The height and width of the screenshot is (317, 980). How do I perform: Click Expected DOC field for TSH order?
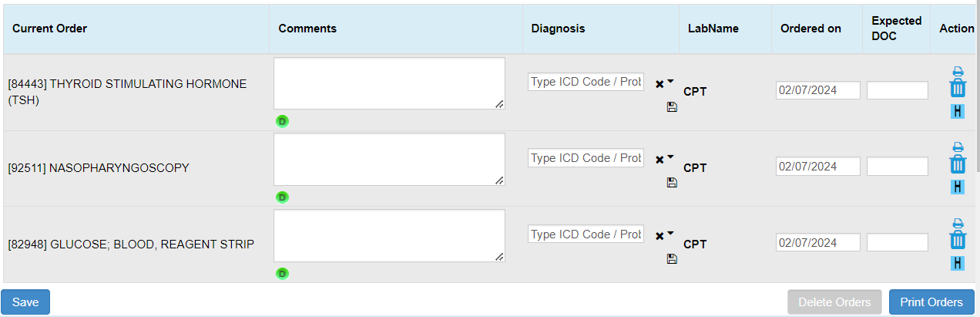tap(897, 90)
